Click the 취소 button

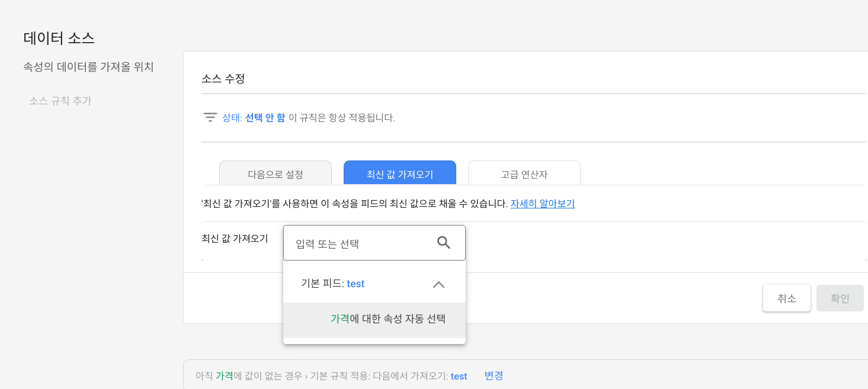(x=787, y=298)
